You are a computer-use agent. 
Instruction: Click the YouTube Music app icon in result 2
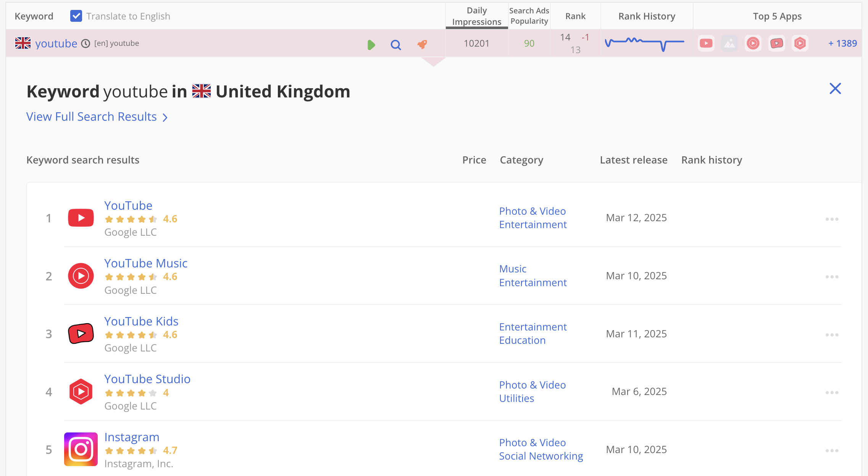(x=81, y=276)
